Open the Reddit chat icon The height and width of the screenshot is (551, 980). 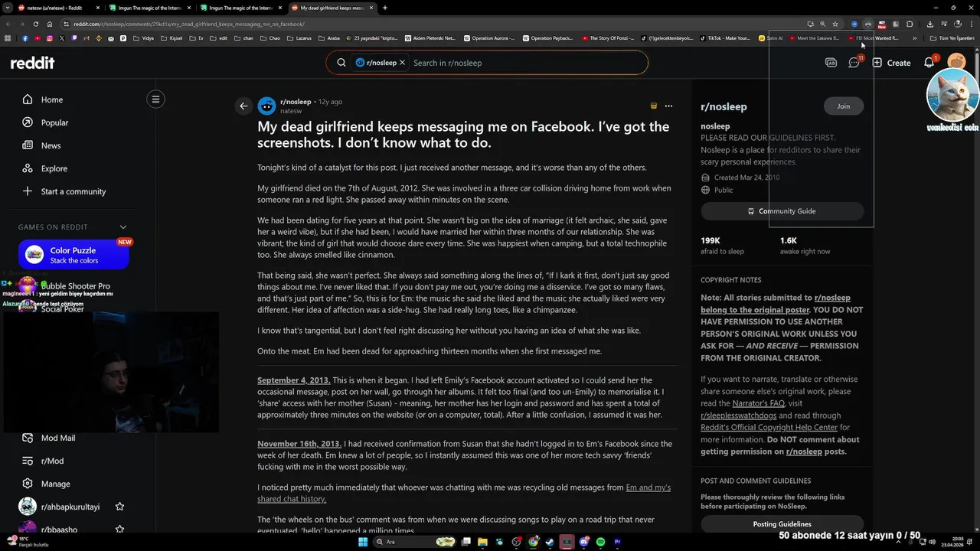854,63
